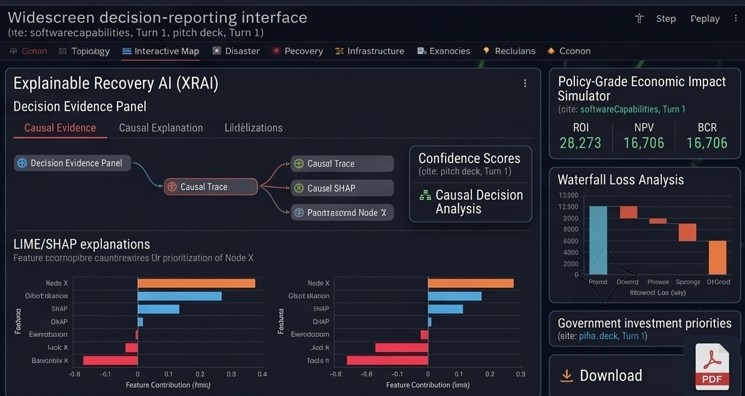The width and height of the screenshot is (745, 396).
Task: Click the Causal Decision Analysis tree icon
Action: [425, 195]
